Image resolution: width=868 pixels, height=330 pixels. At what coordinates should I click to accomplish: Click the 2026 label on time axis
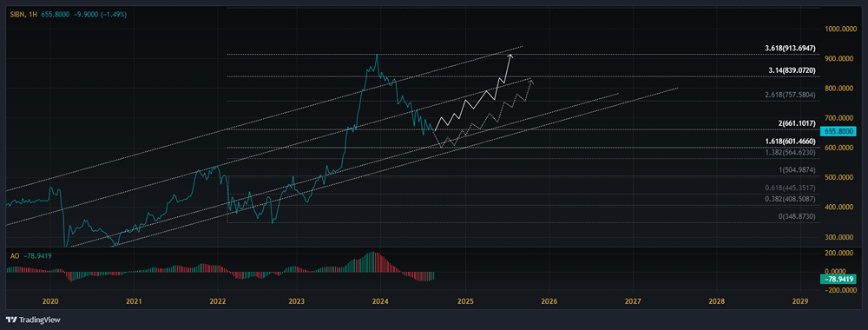coord(549,301)
